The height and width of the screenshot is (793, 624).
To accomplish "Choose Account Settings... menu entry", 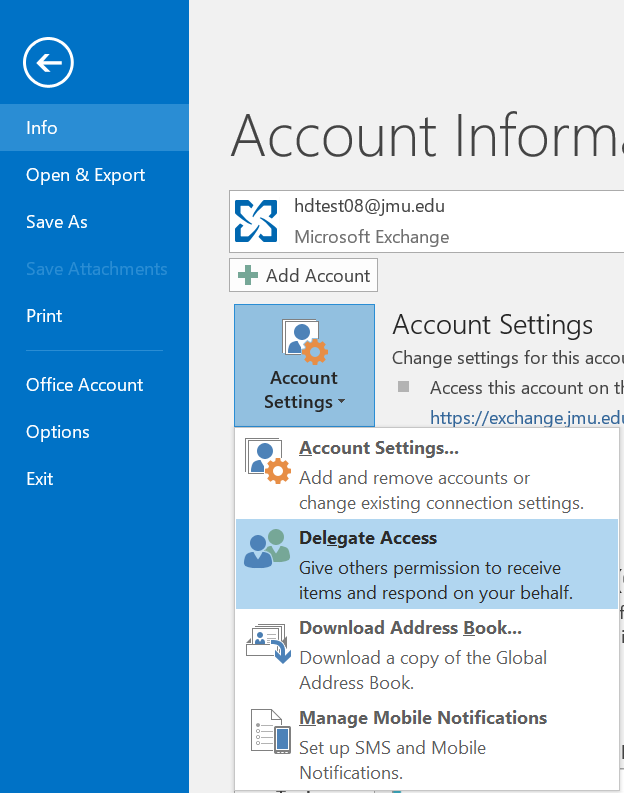I will pos(427,474).
